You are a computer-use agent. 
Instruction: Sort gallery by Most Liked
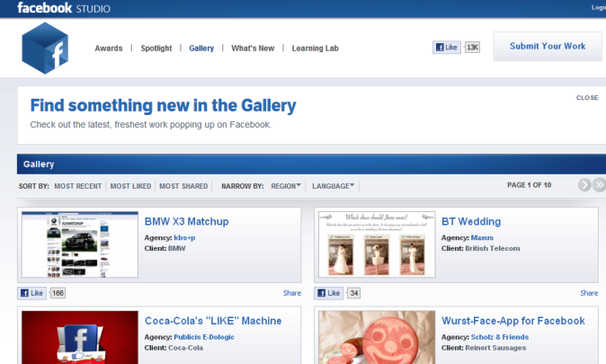(x=130, y=186)
